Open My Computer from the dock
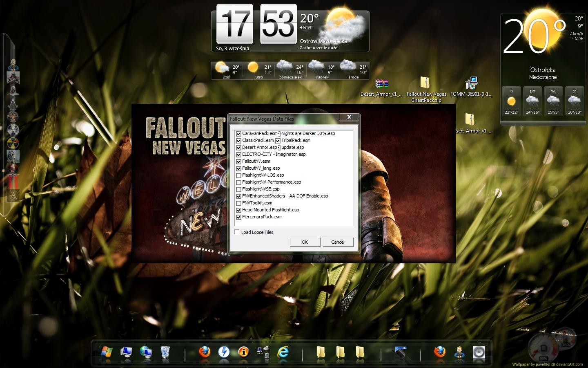Viewport: 588px width, 368px height. 126,352
